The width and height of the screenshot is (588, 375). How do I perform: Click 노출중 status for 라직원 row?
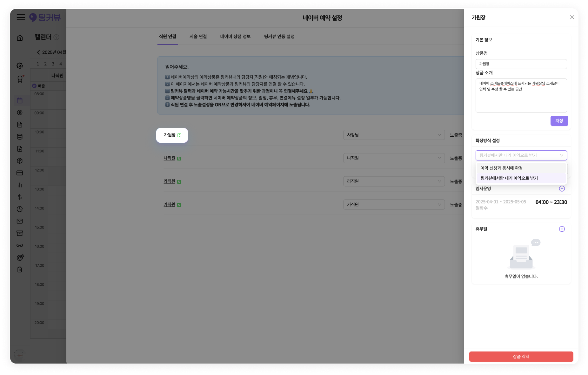(456, 181)
